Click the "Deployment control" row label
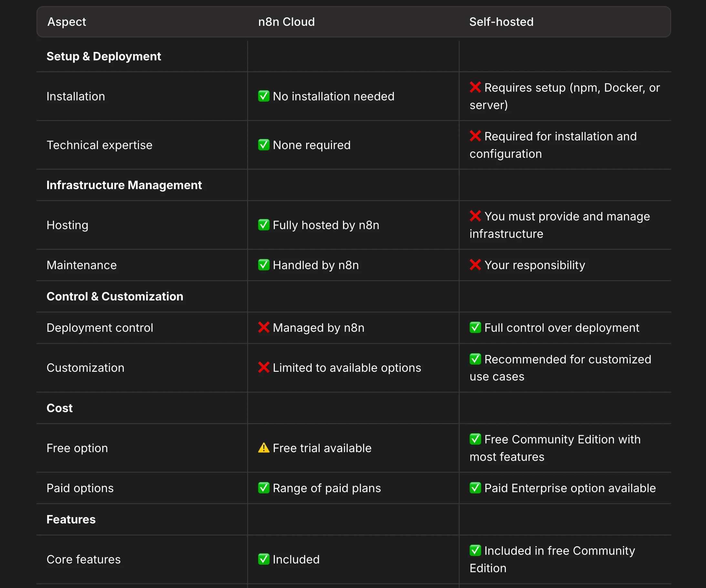Image resolution: width=706 pixels, height=588 pixels. pyautogui.click(x=100, y=328)
